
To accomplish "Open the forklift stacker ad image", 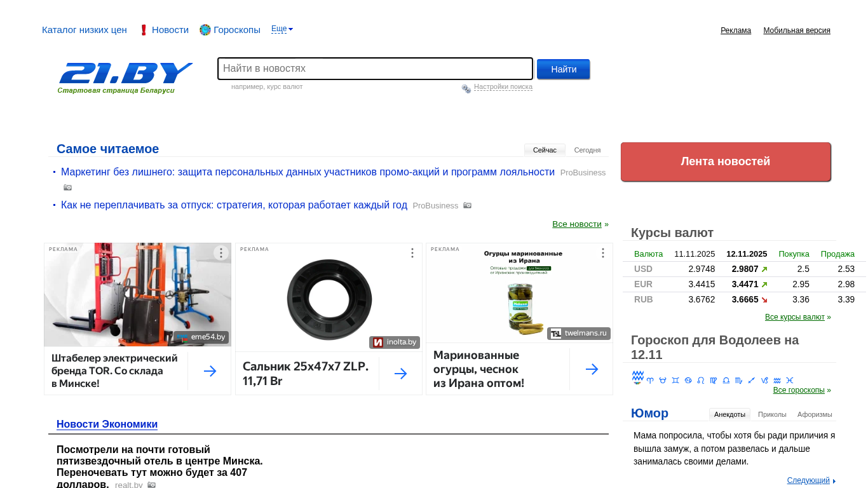I will pos(137,295).
